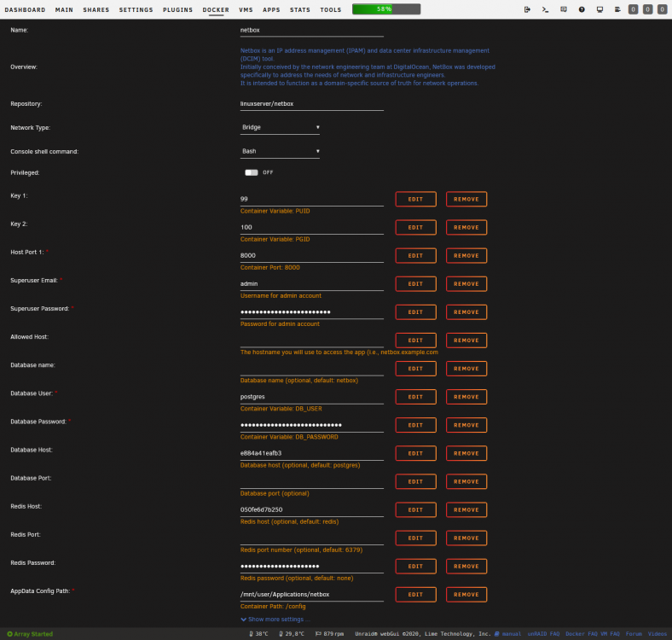Open the Network Type dropdown
The width and height of the screenshot is (672, 640).
coord(280,127)
